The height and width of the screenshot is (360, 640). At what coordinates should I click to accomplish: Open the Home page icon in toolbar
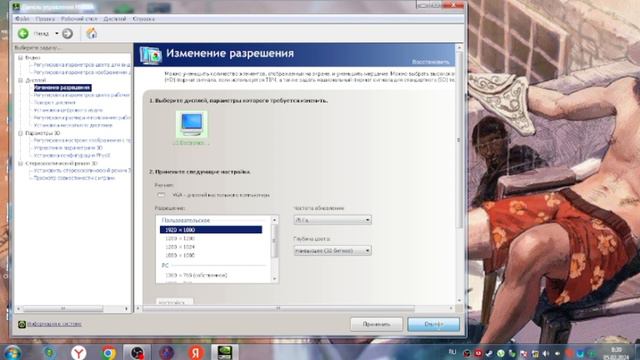click(92, 33)
